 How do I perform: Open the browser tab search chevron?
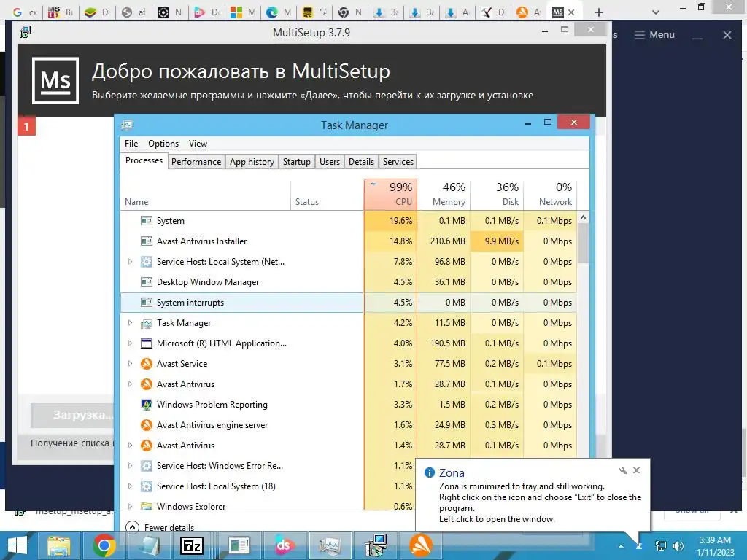click(x=656, y=12)
